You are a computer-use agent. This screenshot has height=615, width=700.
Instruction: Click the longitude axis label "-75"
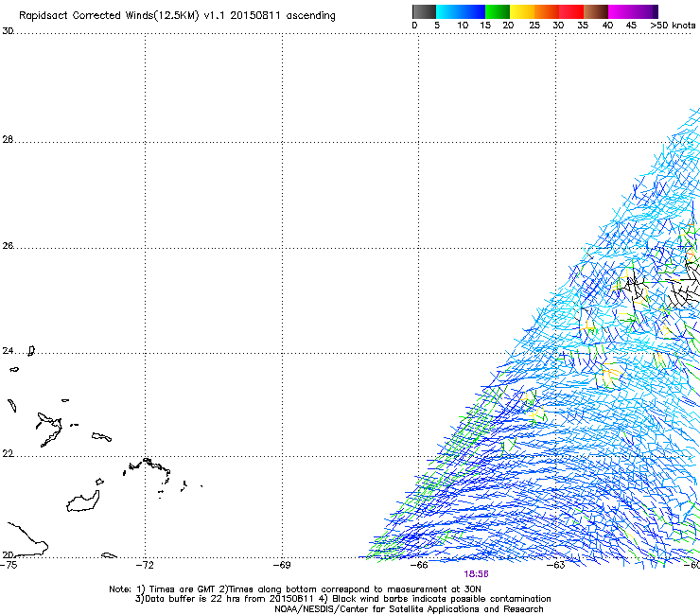click(x=9, y=565)
